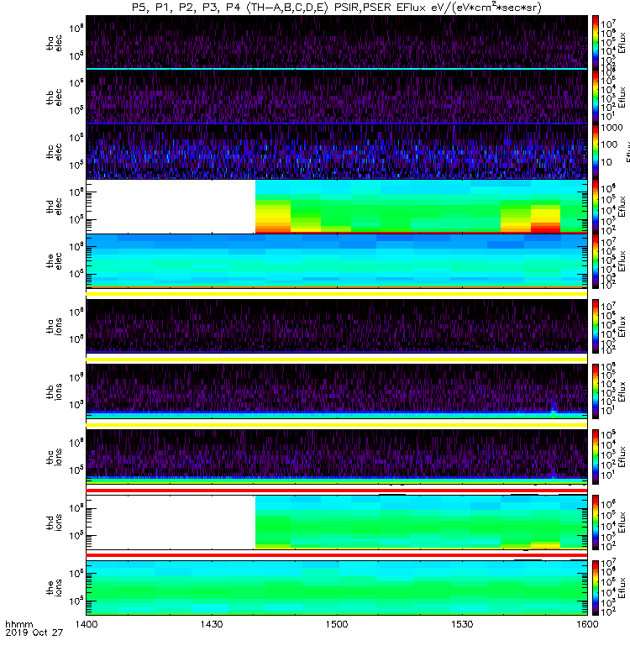The width and height of the screenshot is (630, 672).
Task: Click the "the ions" Eflux color bar
Action: 596,588
